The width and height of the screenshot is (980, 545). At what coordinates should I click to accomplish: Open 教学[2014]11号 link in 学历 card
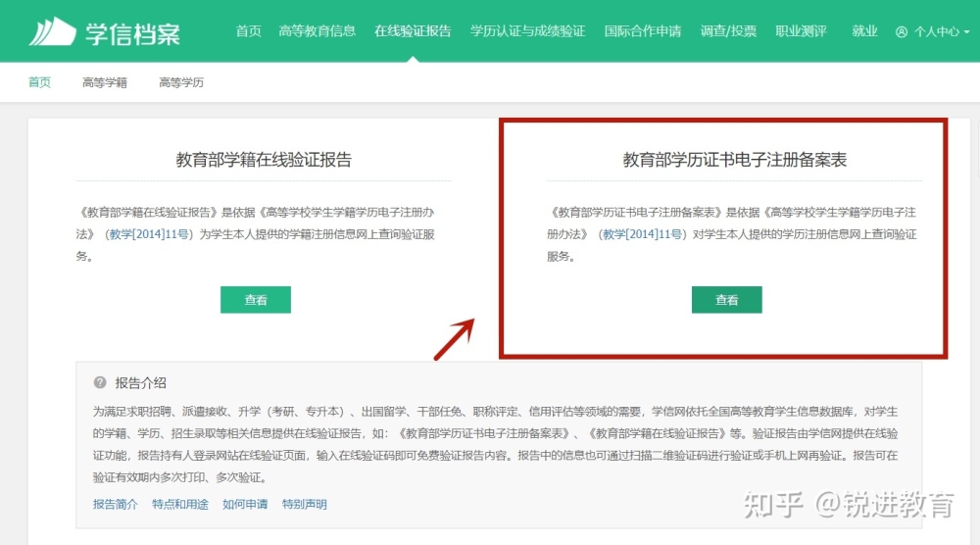(643, 234)
